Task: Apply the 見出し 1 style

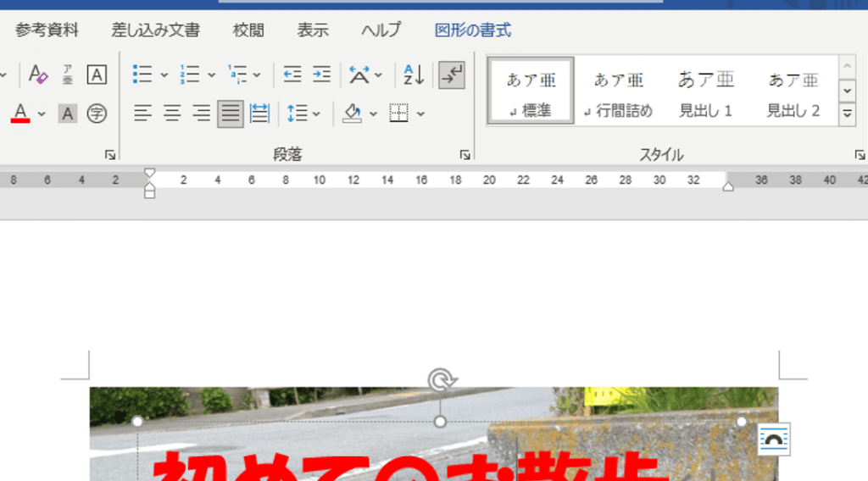Action: [705, 93]
